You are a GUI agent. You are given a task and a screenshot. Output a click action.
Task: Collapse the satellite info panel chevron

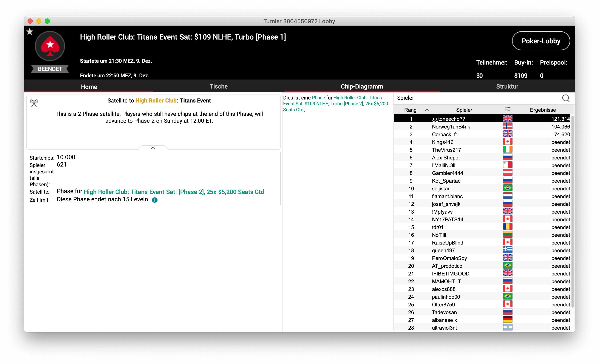153,148
